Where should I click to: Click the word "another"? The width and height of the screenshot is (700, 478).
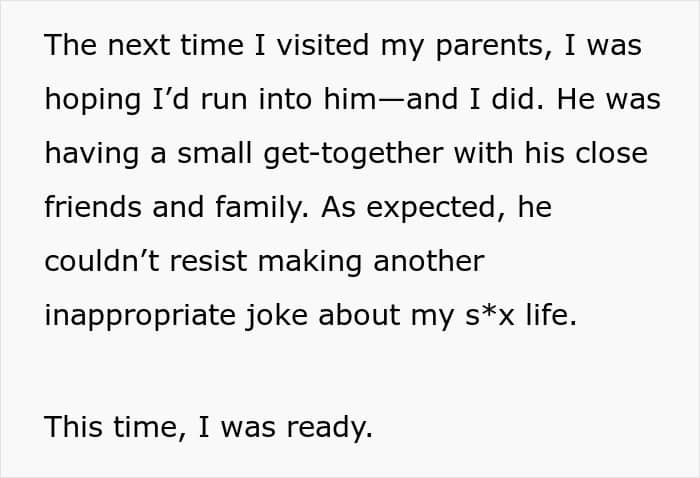[429, 261]
